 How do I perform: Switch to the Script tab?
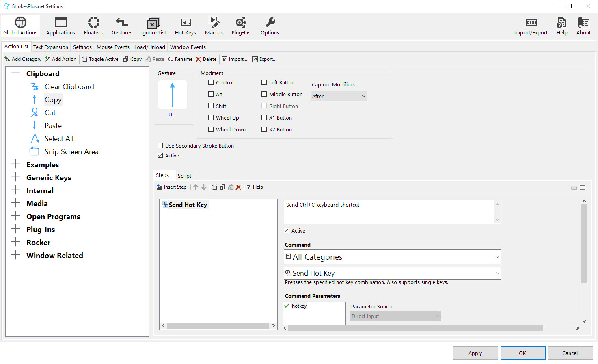click(x=184, y=176)
